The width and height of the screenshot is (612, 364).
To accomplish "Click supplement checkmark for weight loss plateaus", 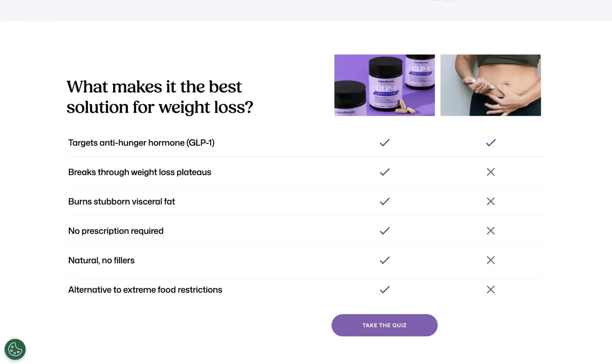I will [x=384, y=172].
